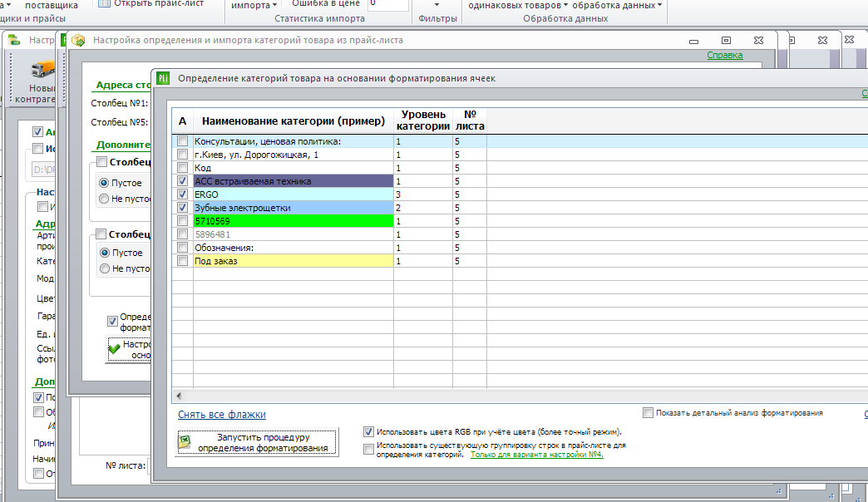Toggle first Столбец checkbox in settings window
Viewport: 868px width, 502px height.
(101, 161)
